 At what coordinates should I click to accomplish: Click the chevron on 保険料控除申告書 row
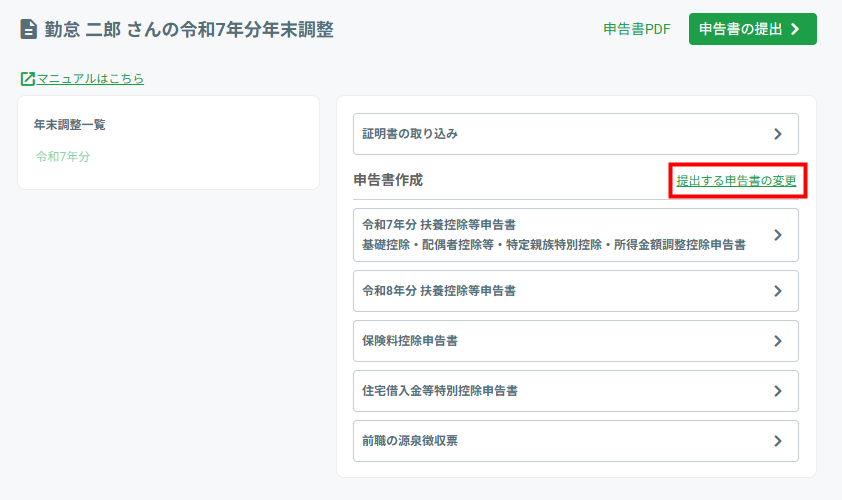tap(778, 341)
